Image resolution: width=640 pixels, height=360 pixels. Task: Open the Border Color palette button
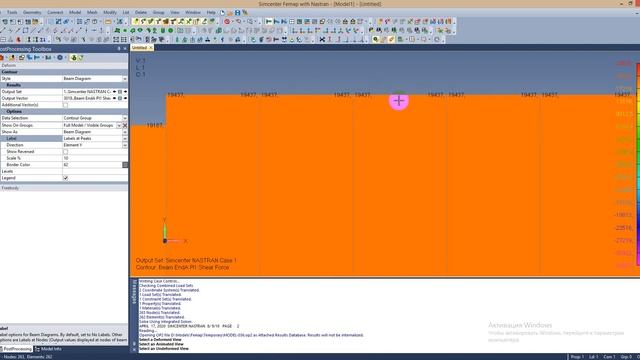[x=125, y=165]
